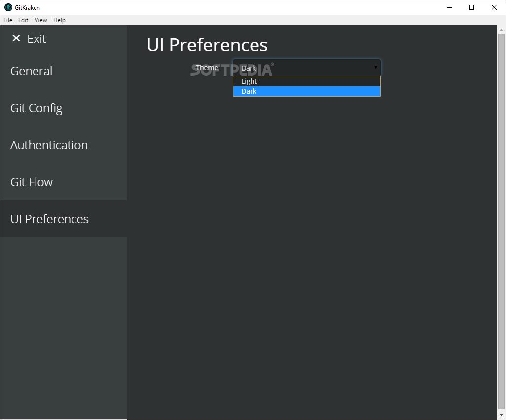This screenshot has height=420, width=506.
Task: Collapse the Theme dropdown showing Dark
Action: click(307, 68)
